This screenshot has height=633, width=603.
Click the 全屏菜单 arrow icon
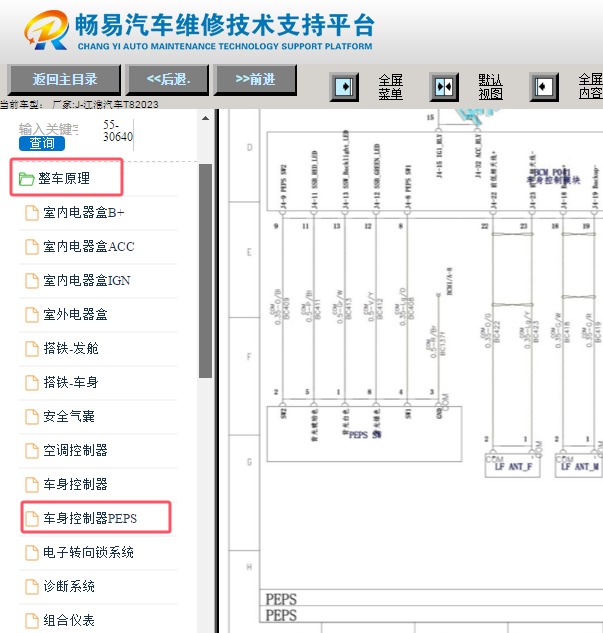coord(344,87)
